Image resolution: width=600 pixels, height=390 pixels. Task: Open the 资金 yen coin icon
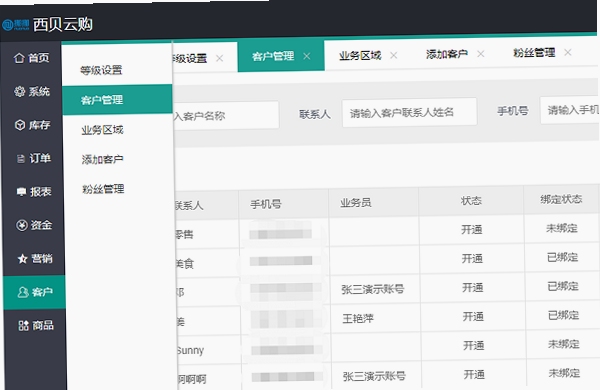click(x=22, y=225)
